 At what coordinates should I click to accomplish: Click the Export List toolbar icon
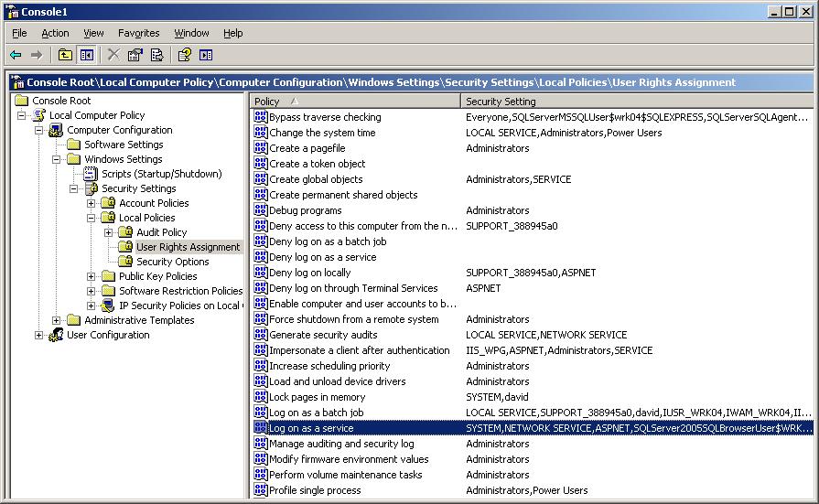pyautogui.click(x=156, y=56)
